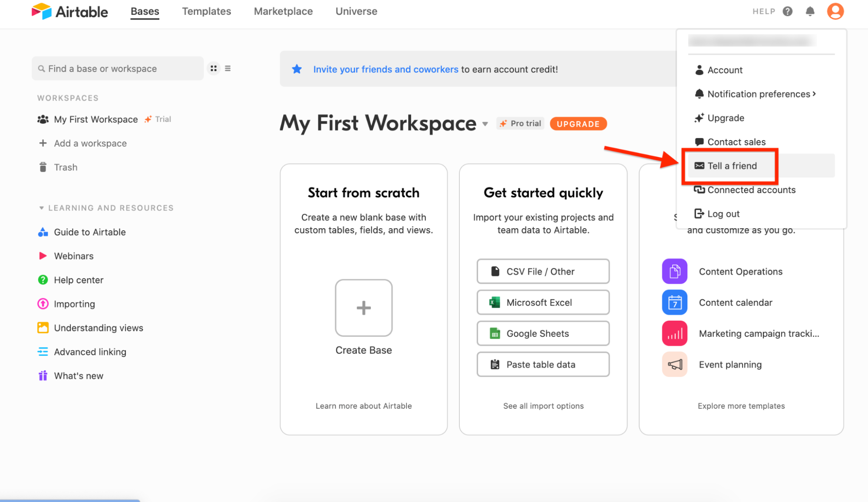The height and width of the screenshot is (502, 868).
Task: Click the Advanced linking icon
Action: pyautogui.click(x=43, y=351)
